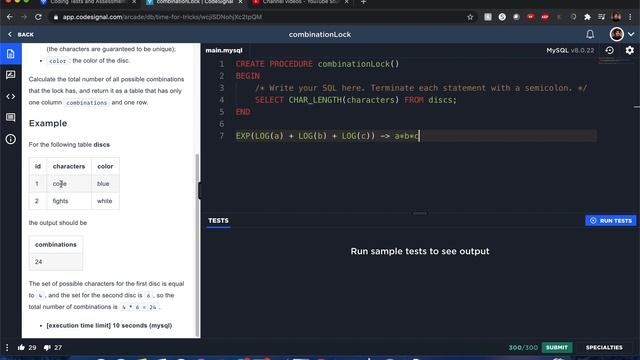Open the media control playlist icon
640x360 pixels.
[x=602, y=17]
